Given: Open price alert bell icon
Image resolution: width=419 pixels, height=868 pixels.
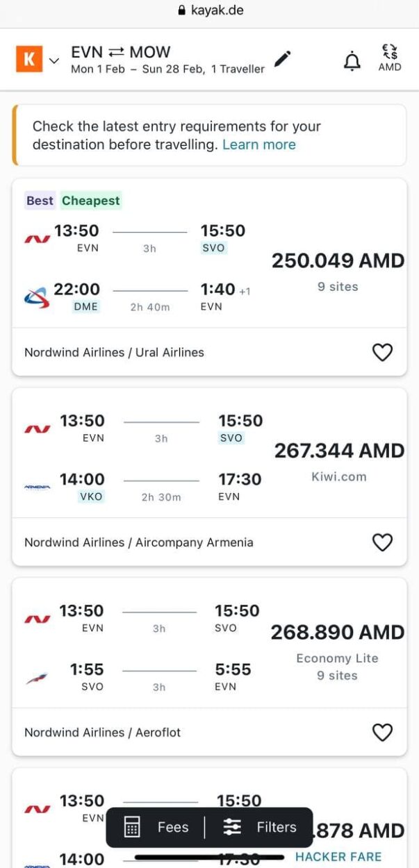Looking at the screenshot, I should pyautogui.click(x=353, y=61).
